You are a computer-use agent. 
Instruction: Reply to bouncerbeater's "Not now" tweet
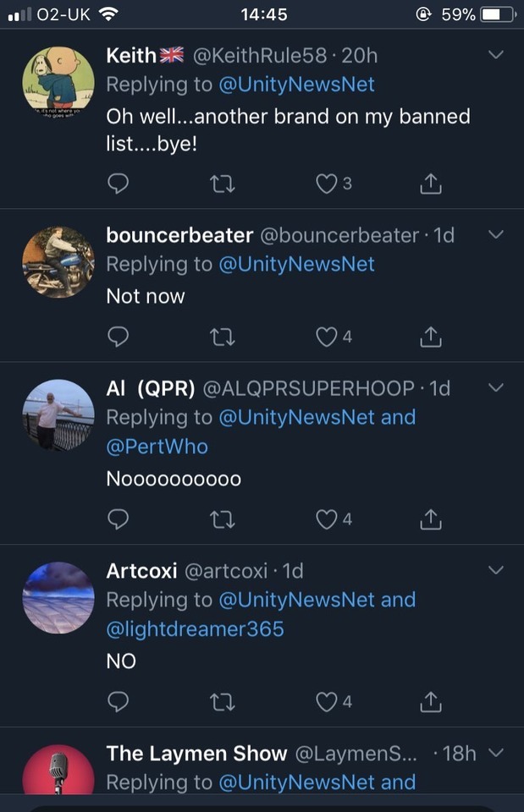point(119,337)
